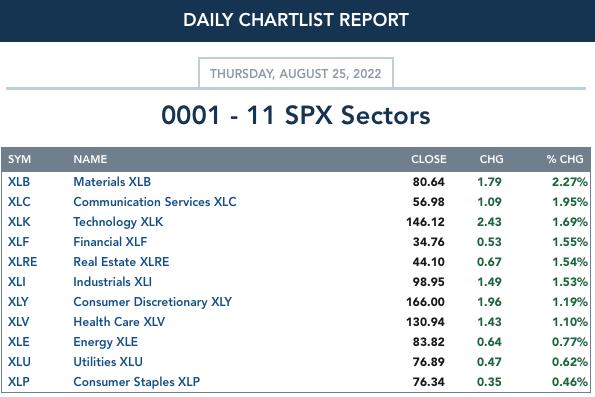Open the Materials XLB chart link
Screen dimensions: 595x397
(112, 182)
